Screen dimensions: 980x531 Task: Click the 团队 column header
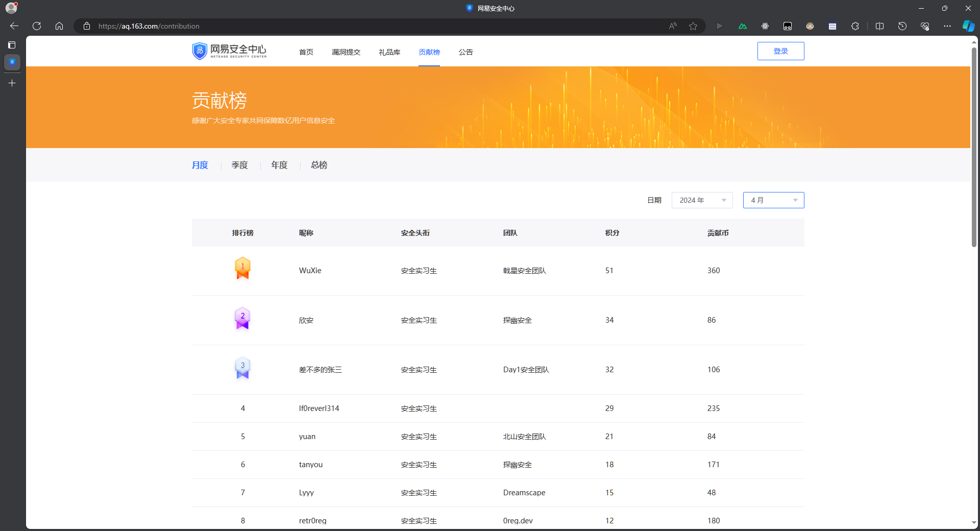pos(510,233)
